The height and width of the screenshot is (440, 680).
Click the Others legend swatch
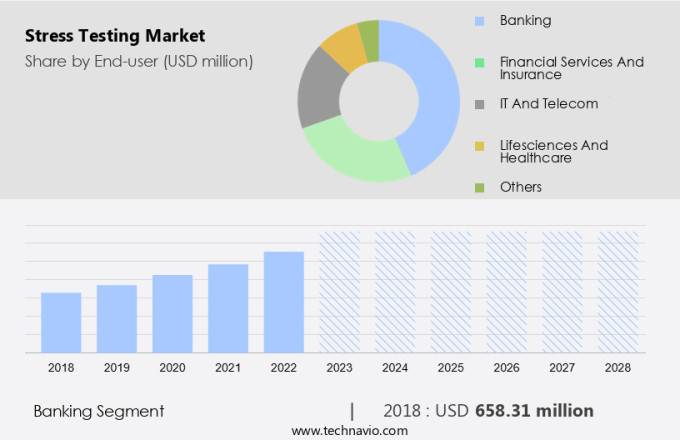coord(480,188)
